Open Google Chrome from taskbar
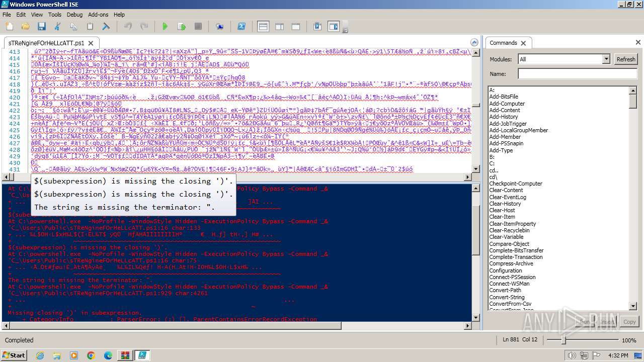This screenshot has width=644, height=362. pos(91,355)
